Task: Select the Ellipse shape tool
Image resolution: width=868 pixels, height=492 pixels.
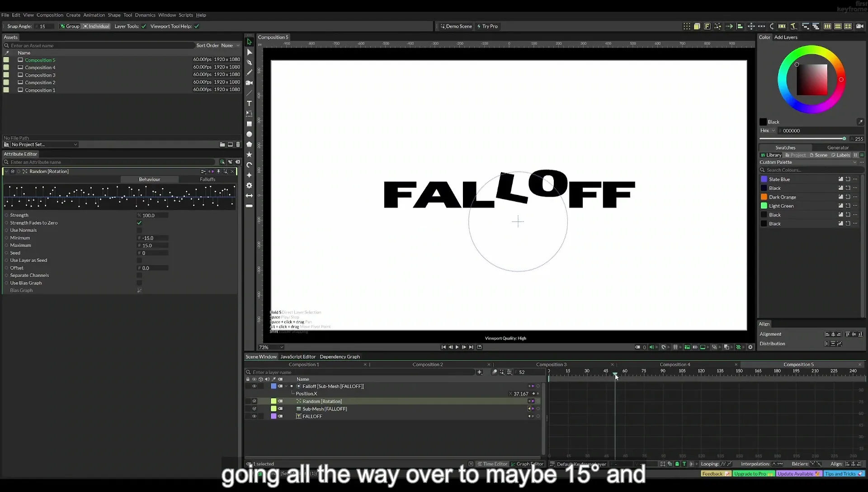Action: click(x=249, y=134)
